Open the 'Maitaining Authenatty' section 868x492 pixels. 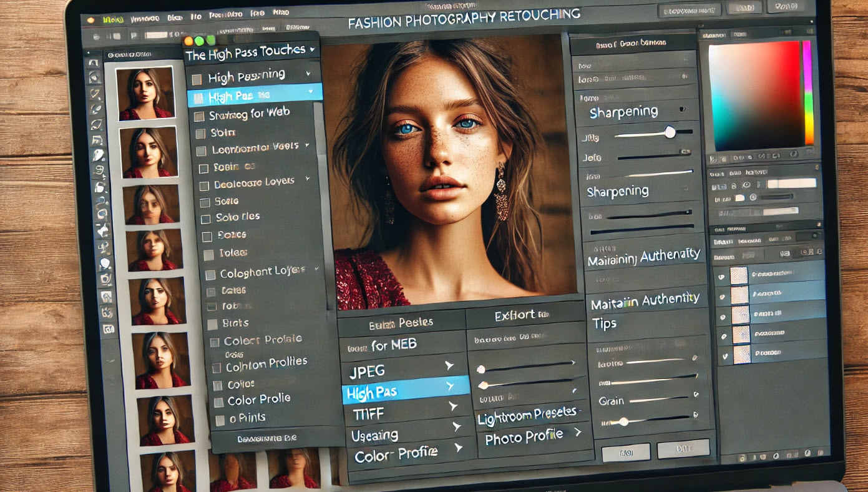[x=644, y=255]
